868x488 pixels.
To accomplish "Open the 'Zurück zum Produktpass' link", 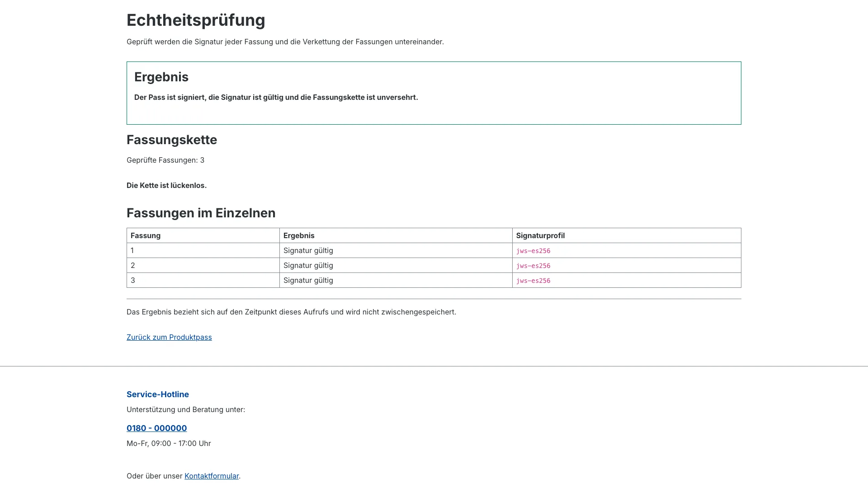I will coord(169,337).
